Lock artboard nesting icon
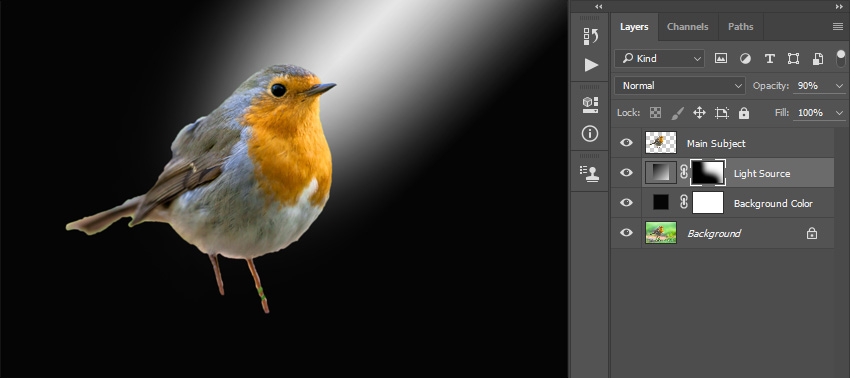850x378 pixels. point(722,113)
